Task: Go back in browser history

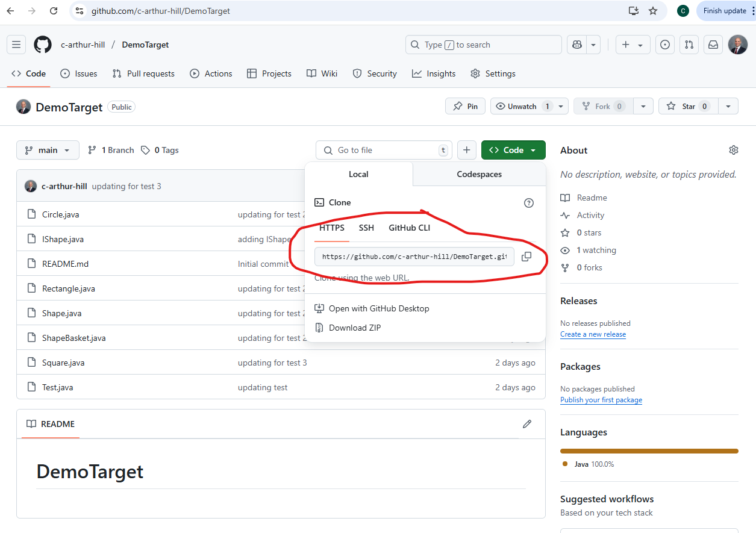Action: (x=10, y=11)
